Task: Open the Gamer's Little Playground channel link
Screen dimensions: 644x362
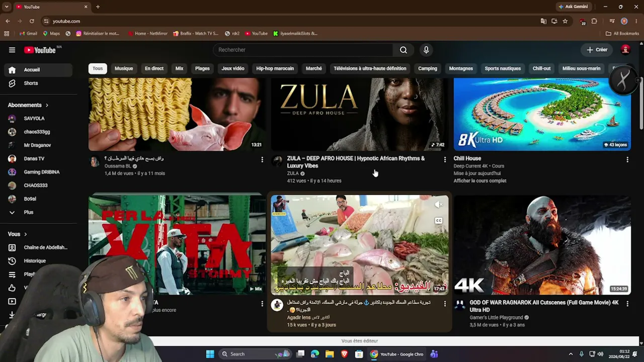Action: click(497, 318)
